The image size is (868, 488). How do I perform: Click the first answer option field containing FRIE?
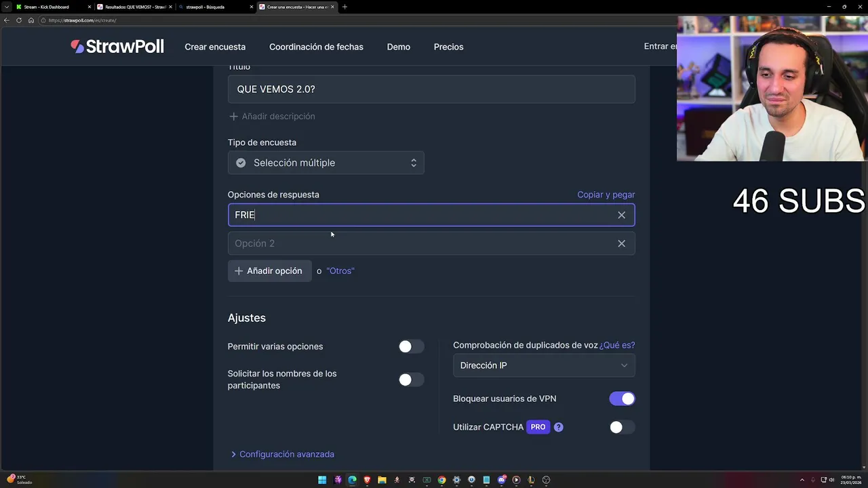coord(431,215)
